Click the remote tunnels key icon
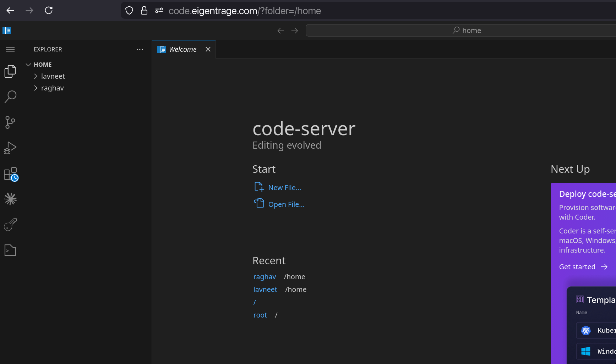616x364 pixels. 10,225
